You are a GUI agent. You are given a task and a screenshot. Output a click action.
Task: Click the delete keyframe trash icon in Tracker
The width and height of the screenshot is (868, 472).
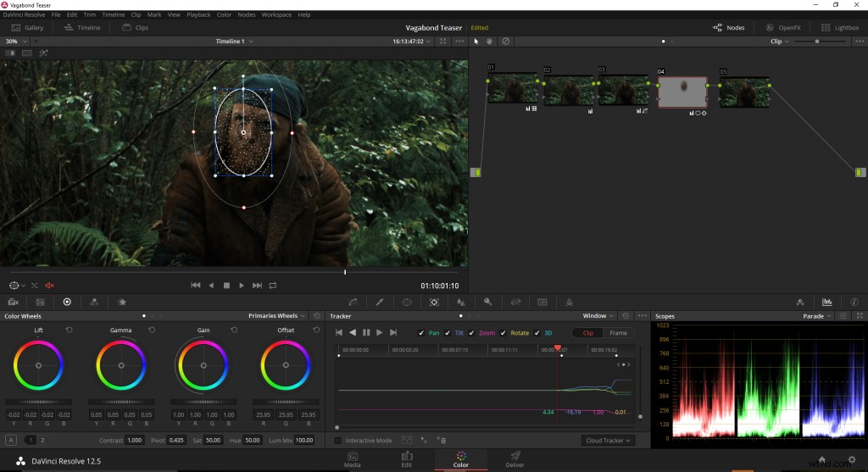(x=442, y=441)
